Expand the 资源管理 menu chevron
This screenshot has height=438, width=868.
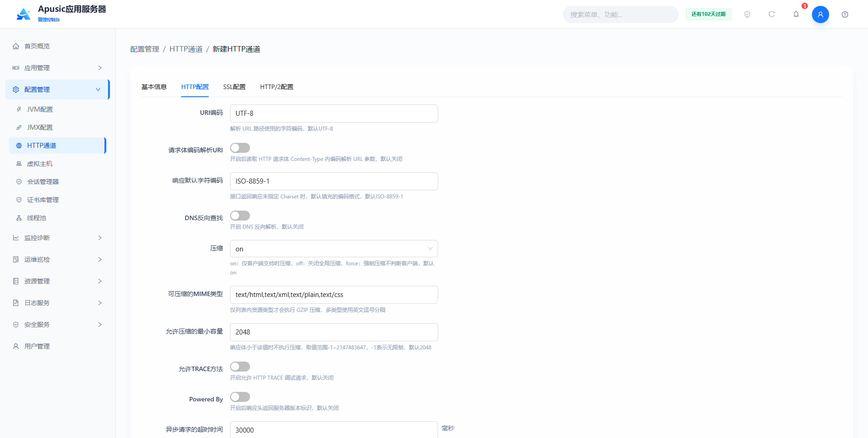point(100,281)
